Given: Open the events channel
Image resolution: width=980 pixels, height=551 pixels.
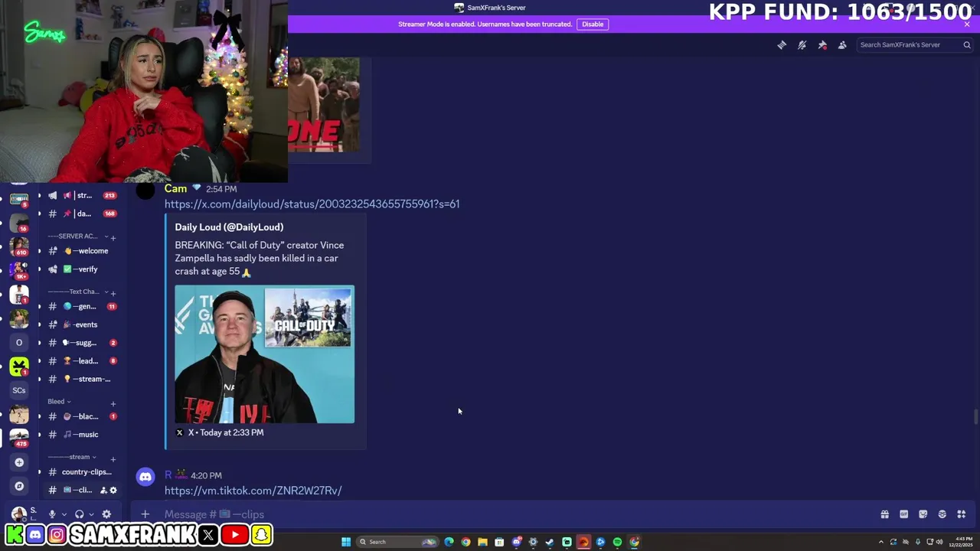Looking at the screenshot, I should [82, 324].
